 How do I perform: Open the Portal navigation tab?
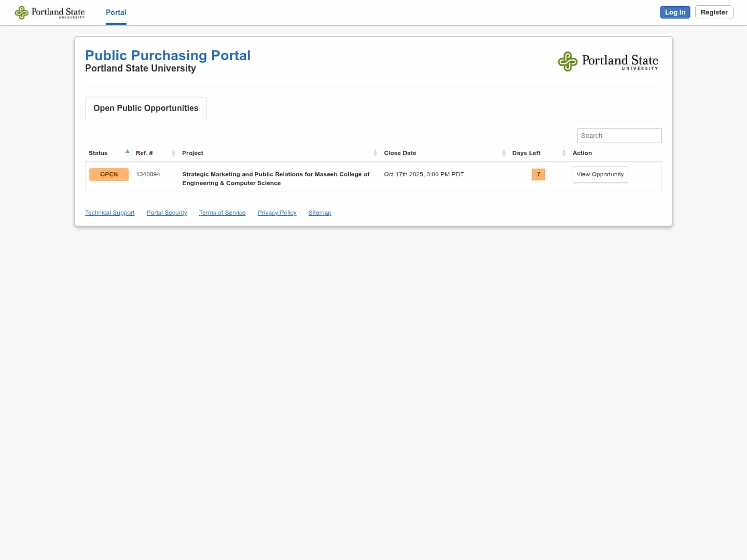(x=116, y=12)
